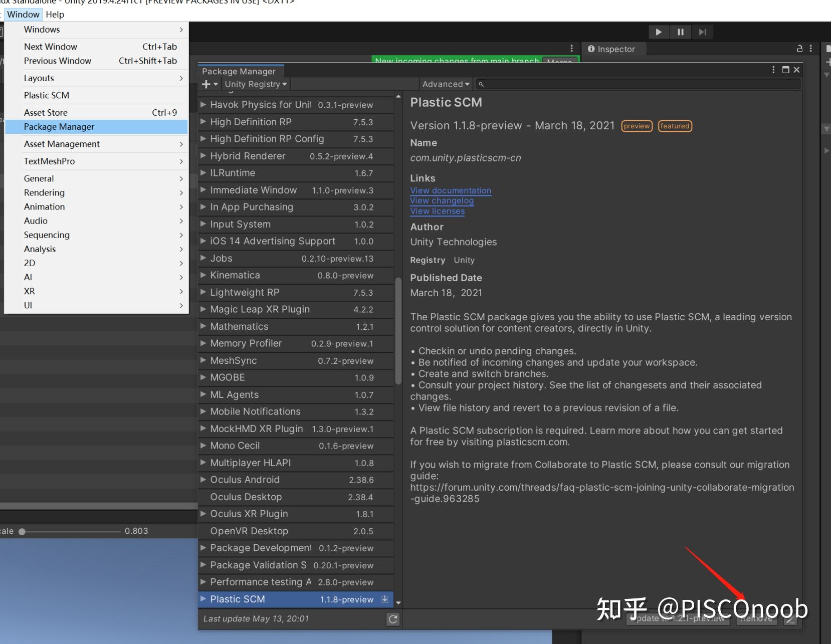The width and height of the screenshot is (831, 644).
Task: Expand the Input System package entry
Action: click(x=203, y=224)
